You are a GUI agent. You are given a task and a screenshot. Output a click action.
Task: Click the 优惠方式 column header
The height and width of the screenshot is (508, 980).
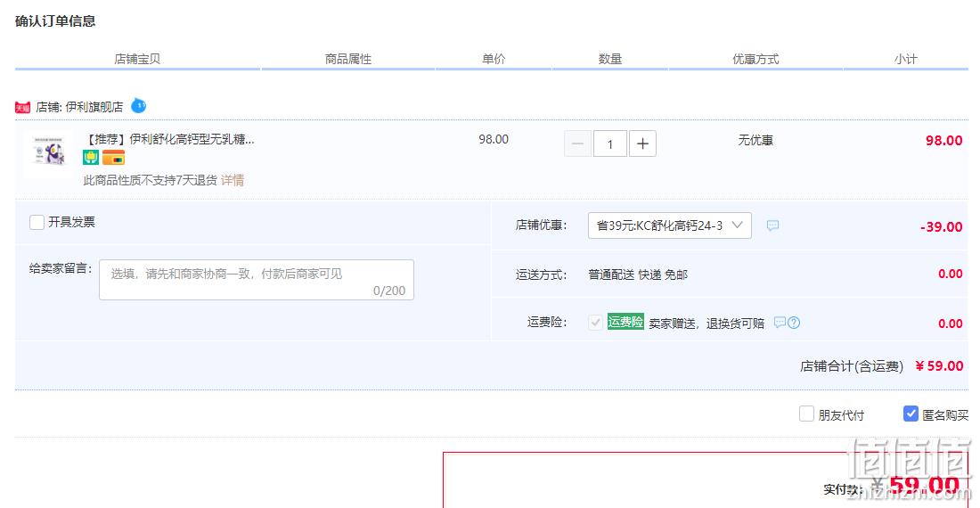tap(755, 59)
